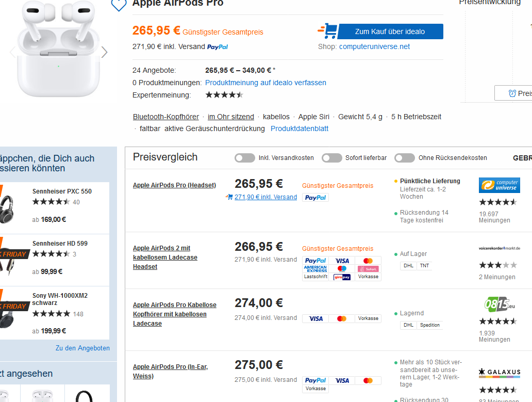This screenshot has width=532, height=402.
Task: Show next product image with right arrow
Action: pyautogui.click(x=105, y=52)
